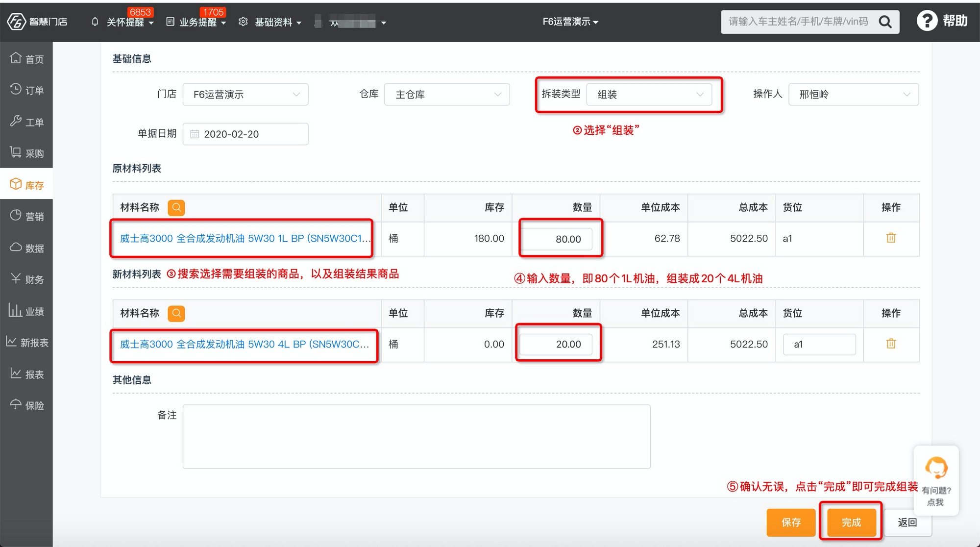
Task: Open 订单 in the sidebar
Action: tap(27, 90)
